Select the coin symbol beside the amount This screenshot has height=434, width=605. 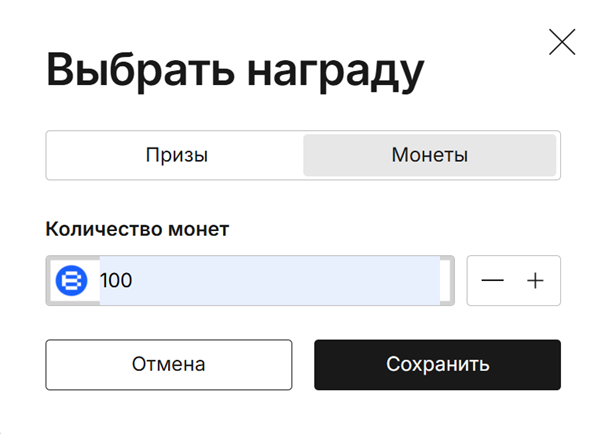pyautogui.click(x=71, y=281)
